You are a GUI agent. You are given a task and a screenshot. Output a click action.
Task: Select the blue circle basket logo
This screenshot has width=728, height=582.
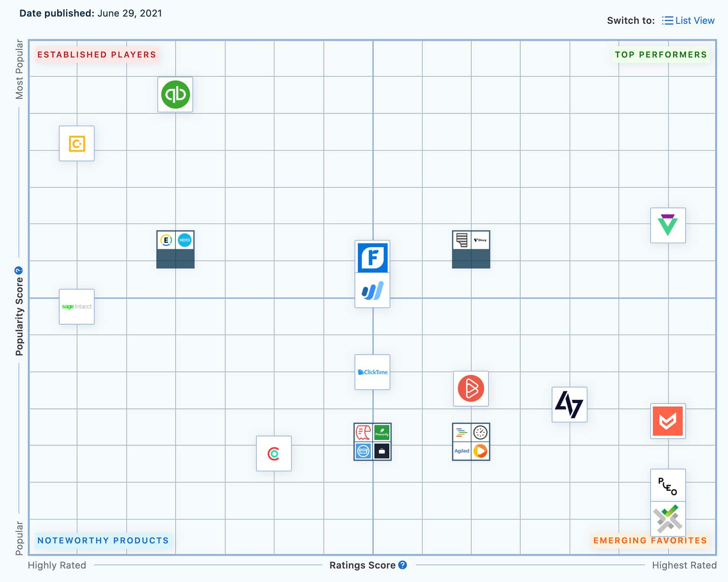tap(363, 451)
